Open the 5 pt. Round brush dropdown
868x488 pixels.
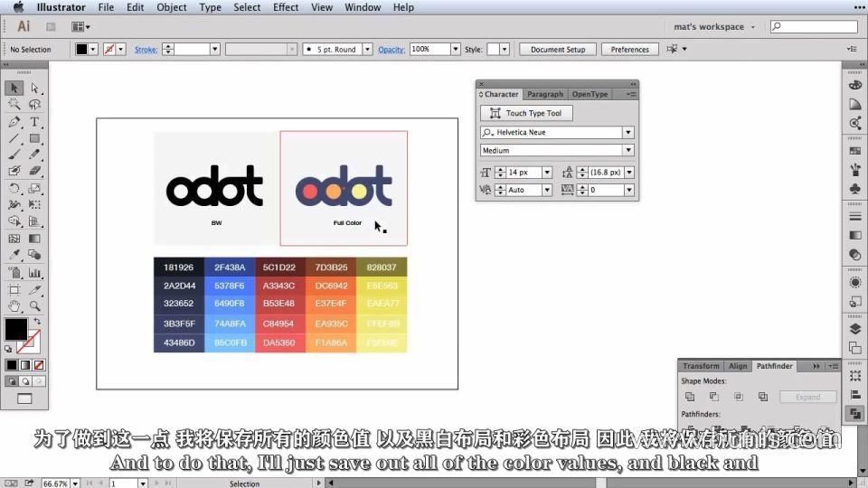tap(367, 49)
